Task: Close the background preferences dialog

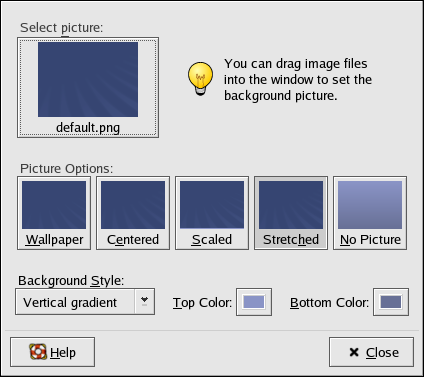Action: click(x=371, y=352)
